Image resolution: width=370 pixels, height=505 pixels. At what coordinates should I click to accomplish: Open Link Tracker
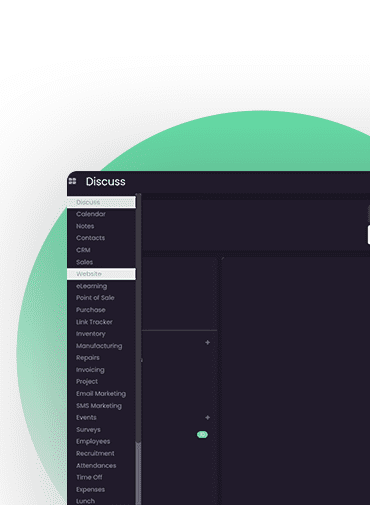tap(94, 322)
